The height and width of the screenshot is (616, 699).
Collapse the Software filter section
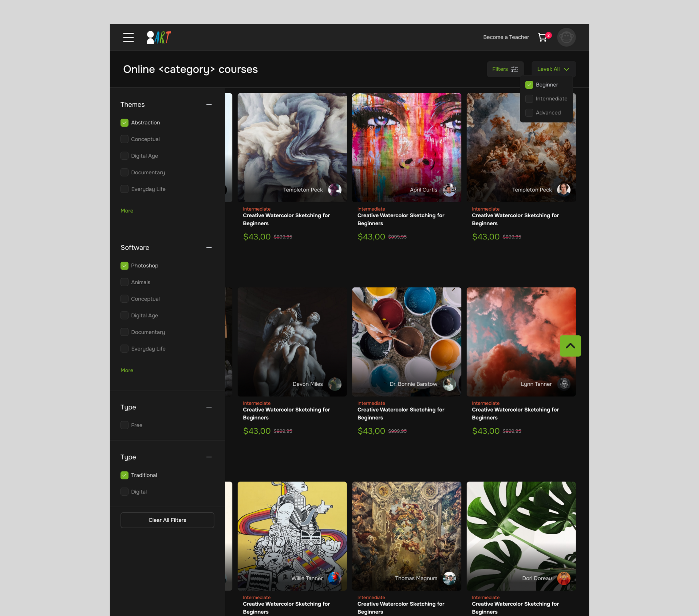point(209,247)
